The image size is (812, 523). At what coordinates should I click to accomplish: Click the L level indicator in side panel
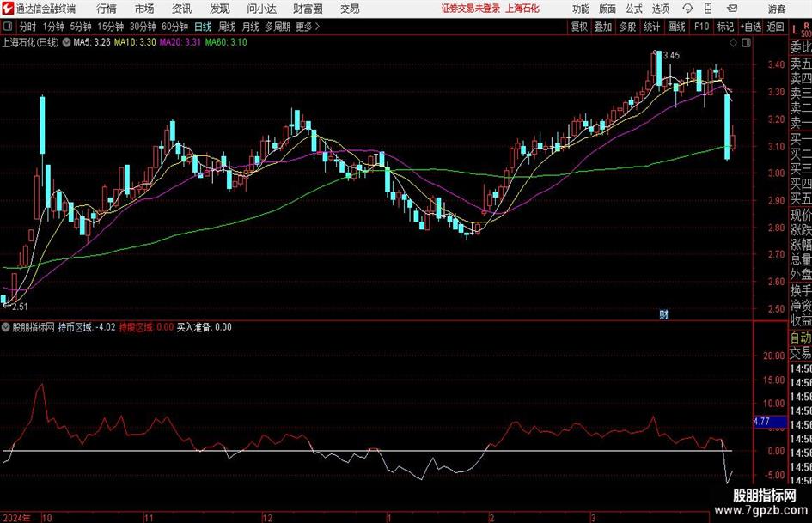tap(795, 31)
